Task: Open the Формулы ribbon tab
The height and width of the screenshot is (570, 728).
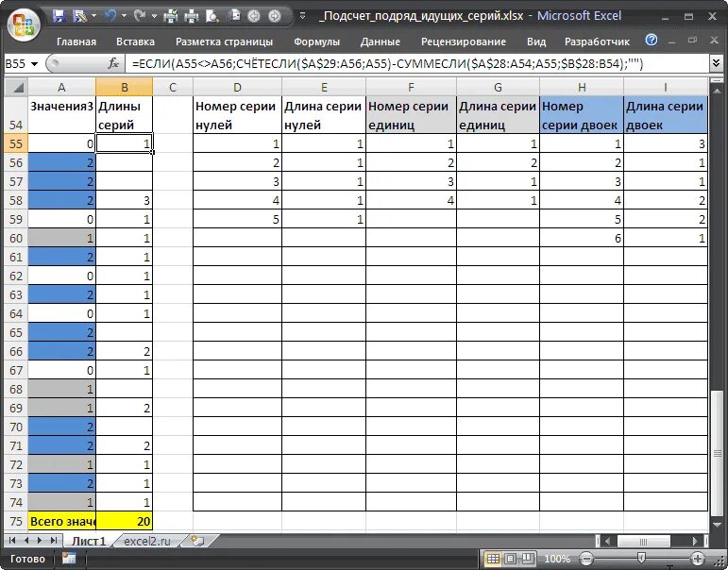Action: click(316, 42)
